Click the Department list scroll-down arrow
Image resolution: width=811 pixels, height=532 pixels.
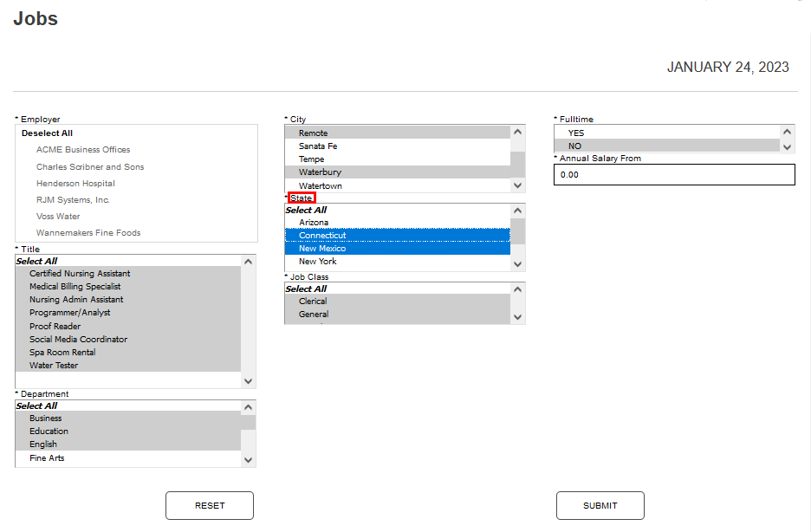(x=249, y=460)
